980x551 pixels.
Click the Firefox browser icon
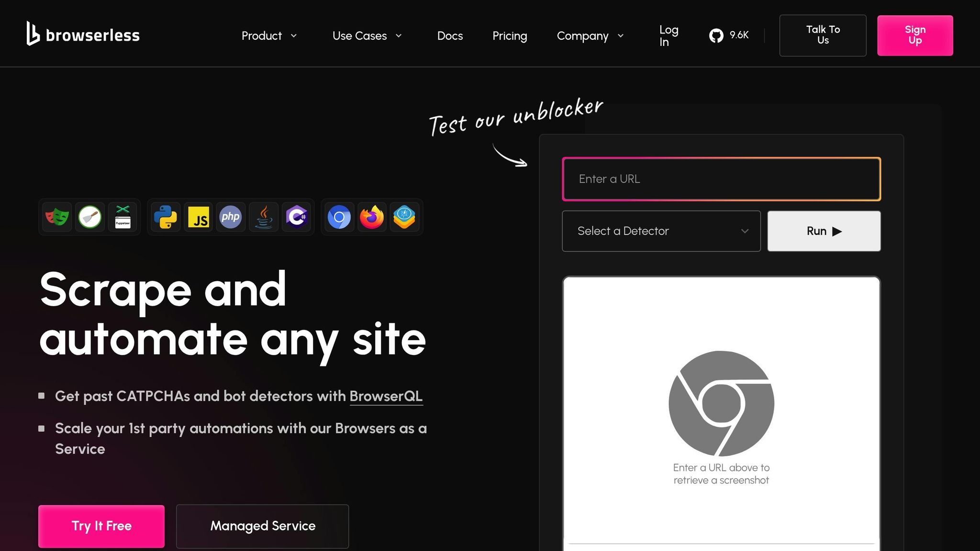coord(372,217)
